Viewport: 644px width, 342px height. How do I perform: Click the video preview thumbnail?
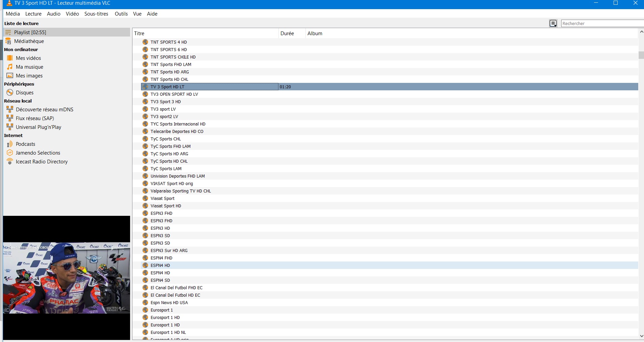[67, 278]
